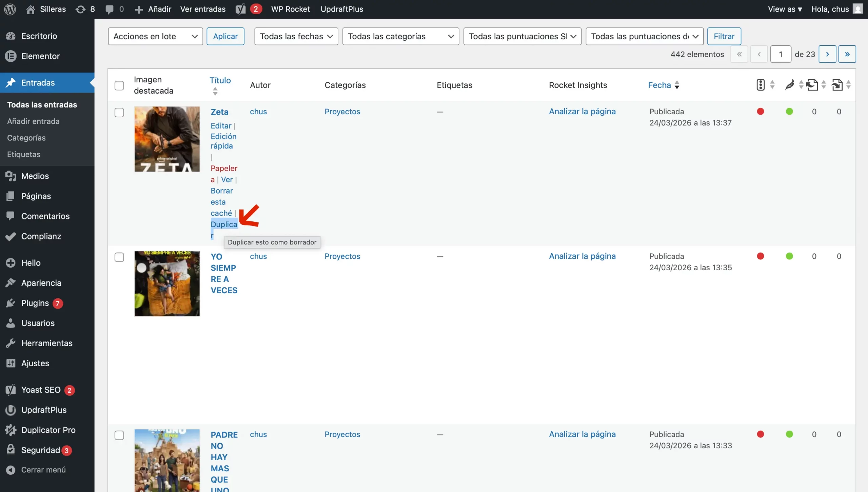Check the box for the Zeta post

pyautogui.click(x=119, y=112)
